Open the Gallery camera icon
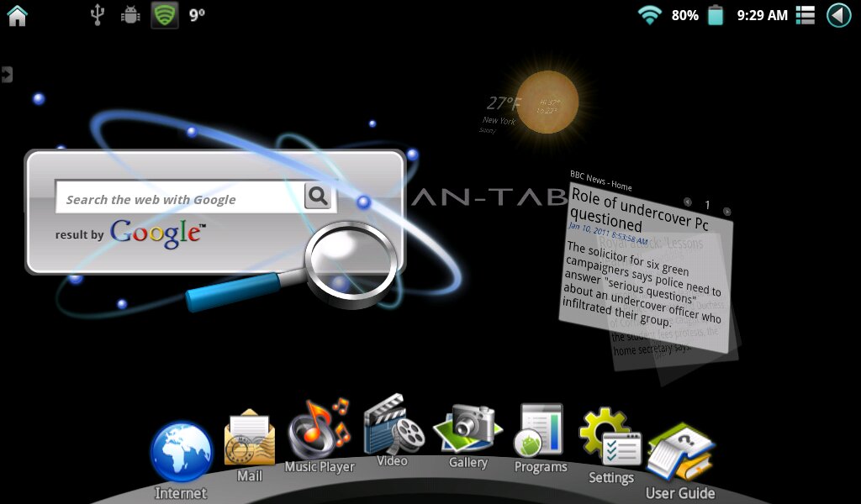The height and width of the screenshot is (504, 861). click(467, 428)
